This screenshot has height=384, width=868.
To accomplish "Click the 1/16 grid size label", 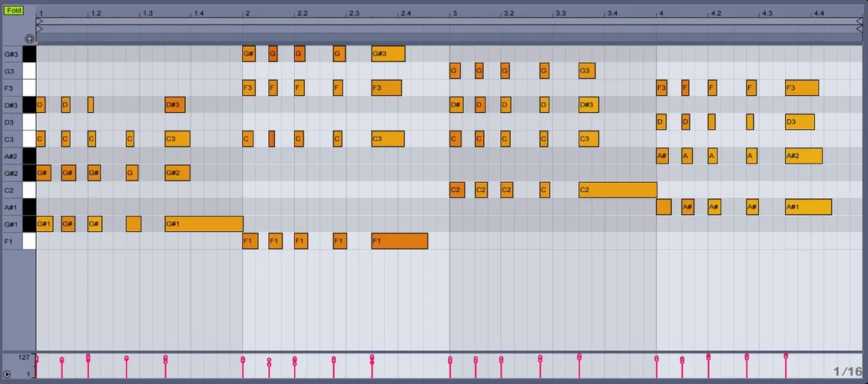I will [x=847, y=371].
